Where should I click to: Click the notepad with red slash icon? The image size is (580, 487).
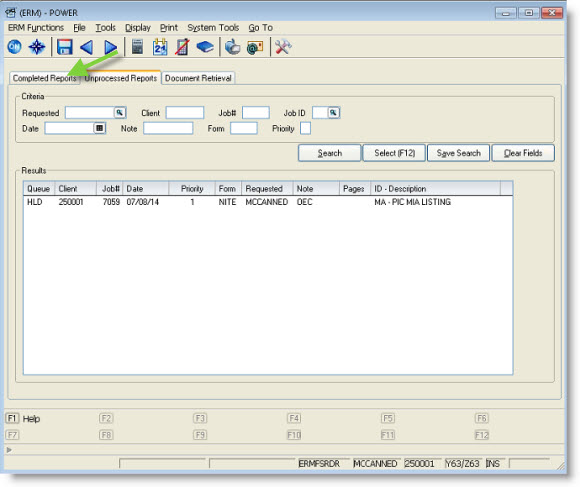(182, 47)
